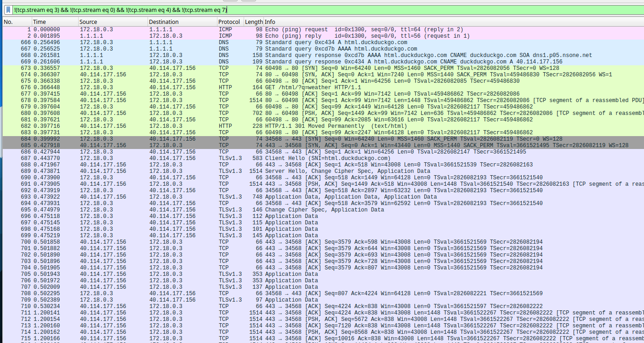Image resolution: width=644 pixels, height=343 pixels.
Task: Select packet 680 PSH, ACK with Len=636
Action: click(x=323, y=113)
